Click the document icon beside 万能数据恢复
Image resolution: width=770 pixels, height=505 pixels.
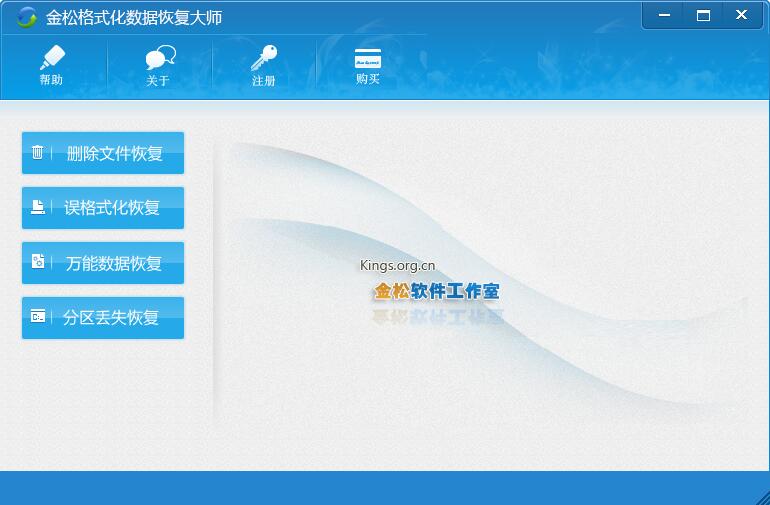point(38,262)
